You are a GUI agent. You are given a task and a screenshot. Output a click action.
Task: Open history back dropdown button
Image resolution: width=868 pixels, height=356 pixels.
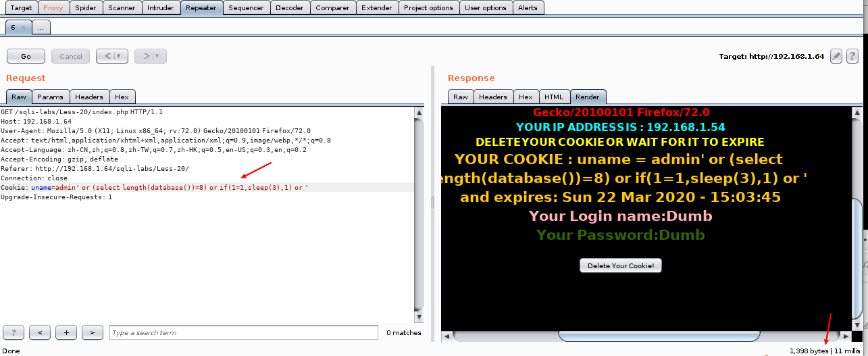[x=112, y=56]
